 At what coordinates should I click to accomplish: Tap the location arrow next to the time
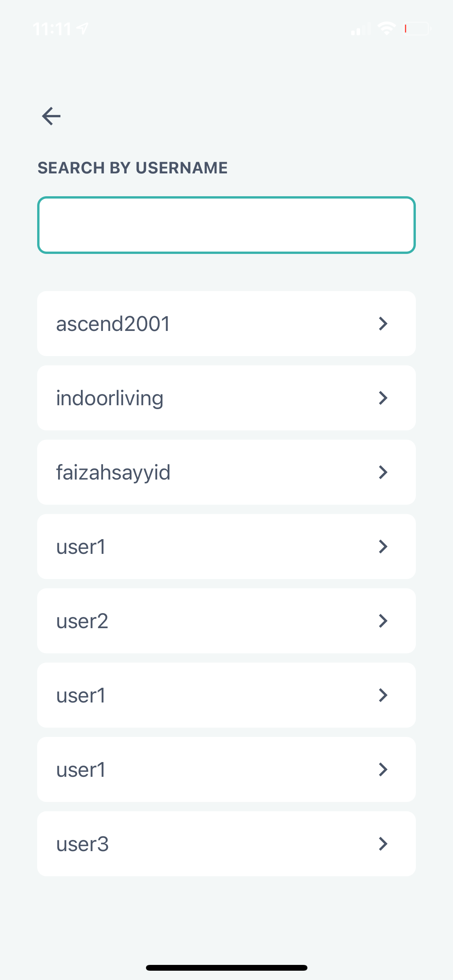(x=82, y=29)
